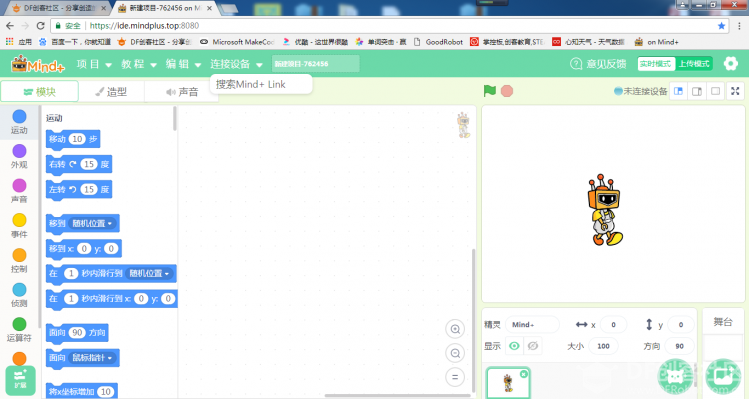Reset workspace zoom to default
This screenshot has height=399, width=749.
tap(455, 377)
